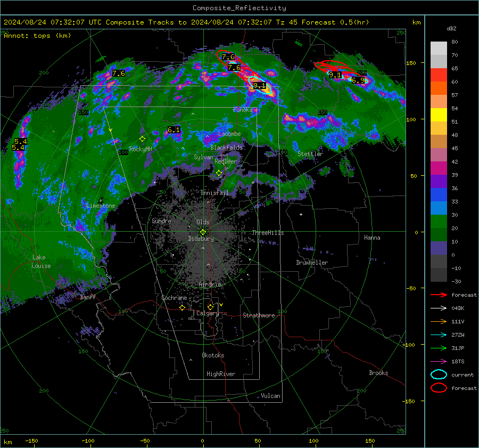Click the red forecast arrow in legend

point(439,295)
